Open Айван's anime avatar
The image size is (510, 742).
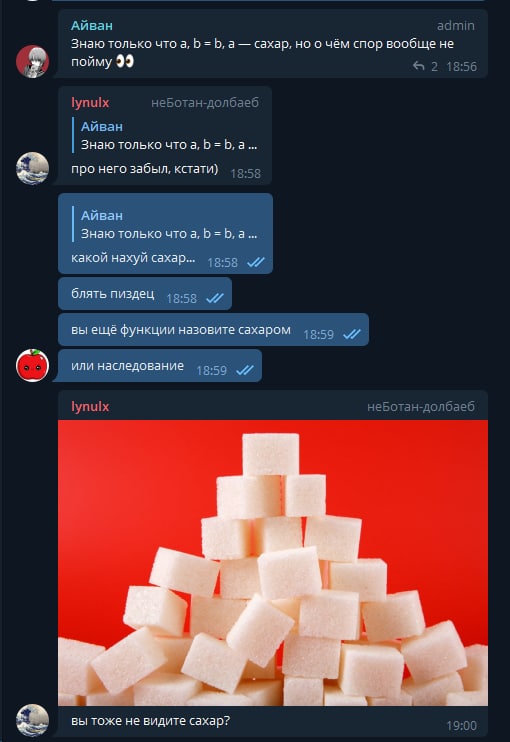[x=33, y=62]
